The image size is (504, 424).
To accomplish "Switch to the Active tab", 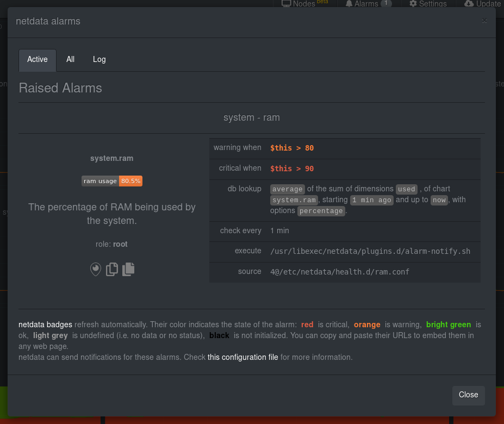I will (x=38, y=59).
